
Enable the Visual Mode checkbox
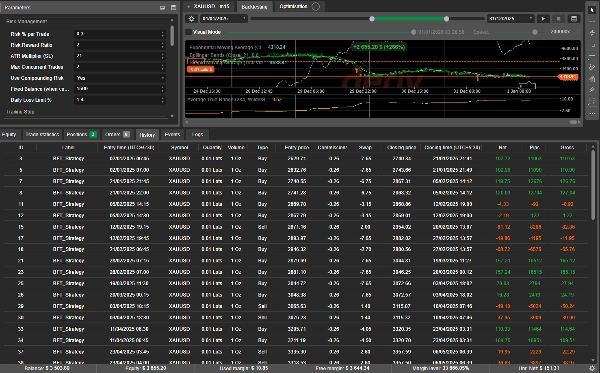(188, 32)
